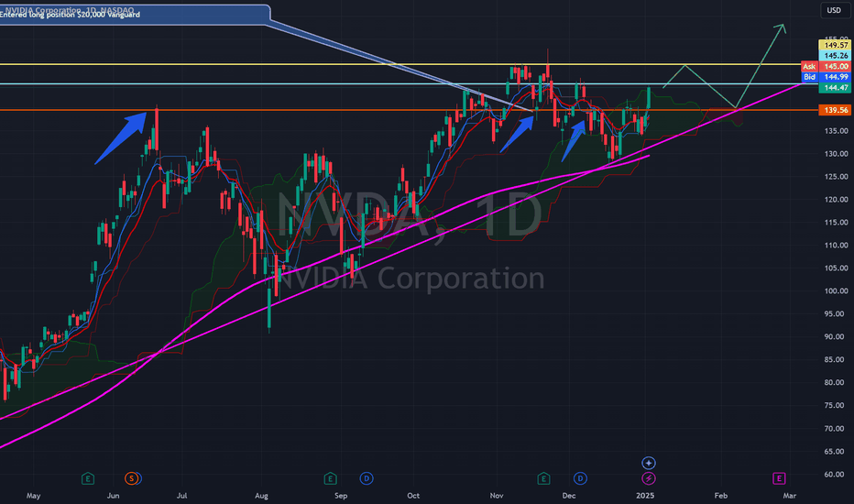The height and width of the screenshot is (504, 854).
Task: Select the green 144.47 last price label
Action: point(835,88)
